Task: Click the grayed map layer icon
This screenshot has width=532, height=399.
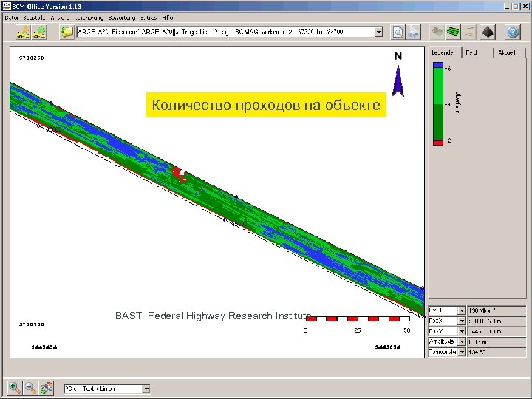Action: pos(437,33)
